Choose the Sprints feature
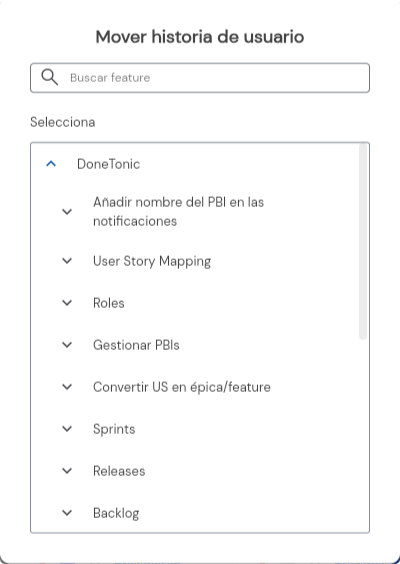Image resolution: width=400 pixels, height=564 pixels. [114, 429]
